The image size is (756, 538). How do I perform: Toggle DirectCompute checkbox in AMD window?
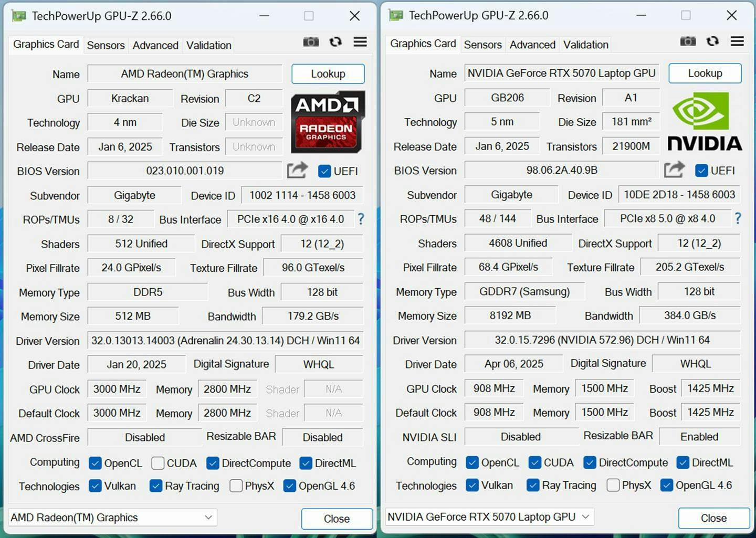[x=213, y=463]
